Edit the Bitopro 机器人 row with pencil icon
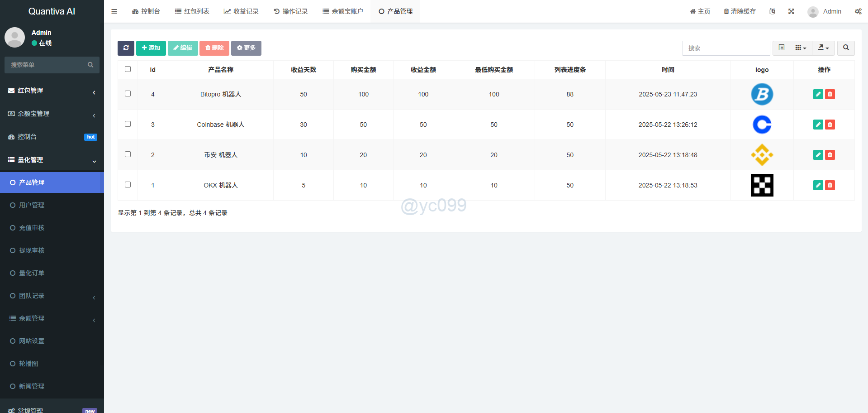 coord(818,94)
